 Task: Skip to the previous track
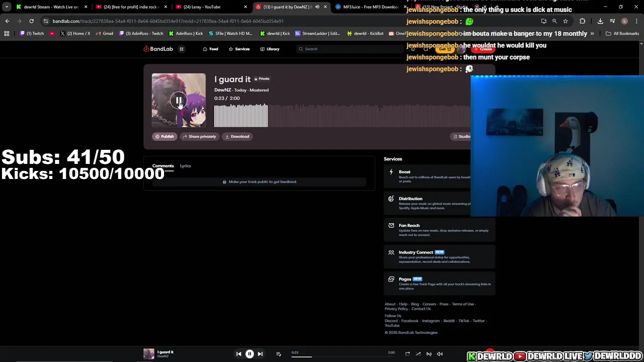pos(238,354)
